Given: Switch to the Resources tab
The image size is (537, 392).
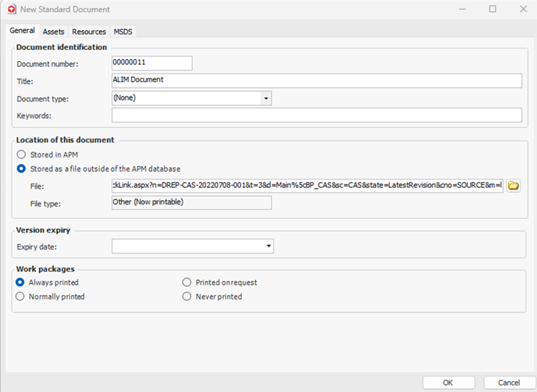Looking at the screenshot, I should 89,31.
